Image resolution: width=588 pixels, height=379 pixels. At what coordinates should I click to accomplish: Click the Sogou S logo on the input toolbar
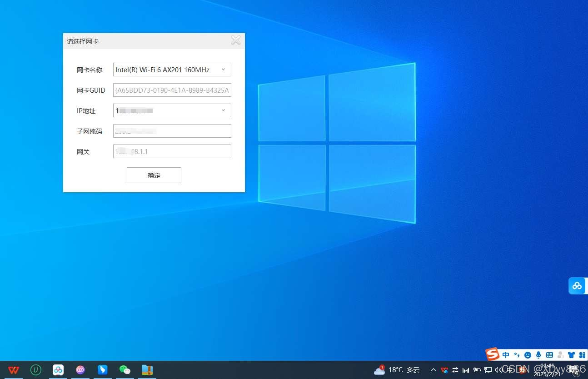point(492,354)
